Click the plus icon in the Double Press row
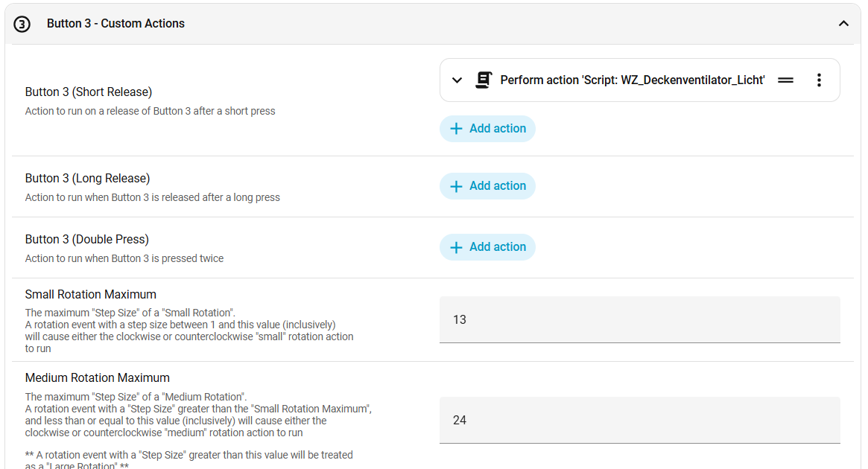This screenshot has height=469, width=868. click(x=457, y=247)
